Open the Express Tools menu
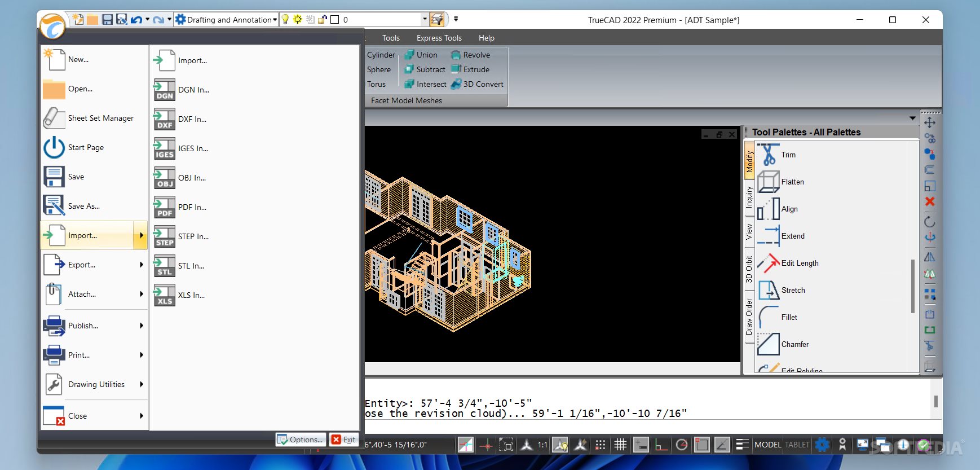The width and height of the screenshot is (980, 470). click(x=439, y=38)
